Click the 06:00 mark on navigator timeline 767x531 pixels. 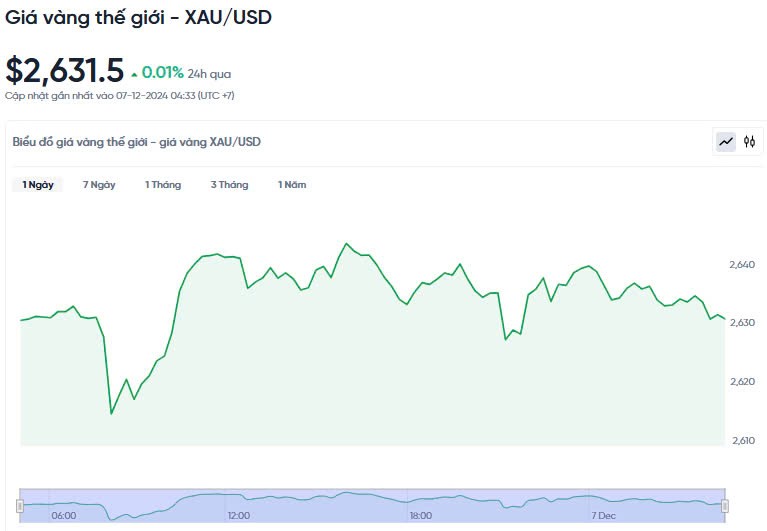point(64,516)
